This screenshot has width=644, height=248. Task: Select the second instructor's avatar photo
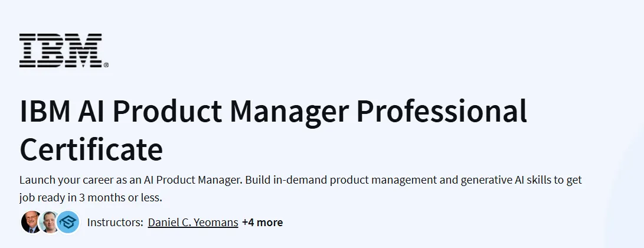tap(49, 223)
